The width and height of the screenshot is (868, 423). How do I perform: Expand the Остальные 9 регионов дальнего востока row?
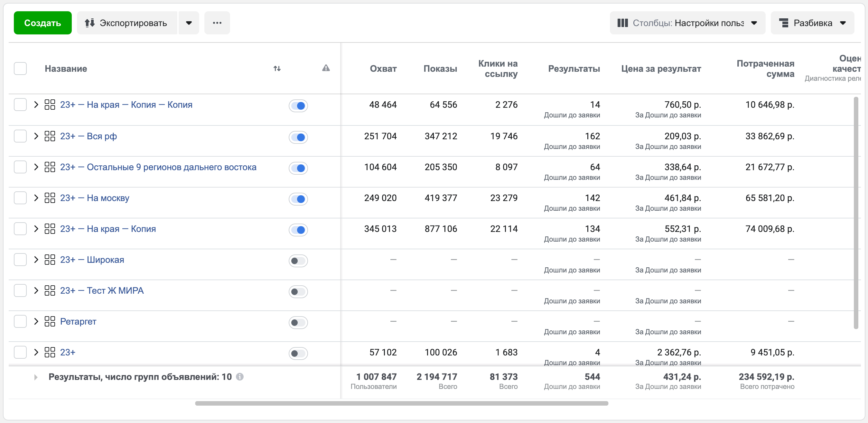click(36, 167)
